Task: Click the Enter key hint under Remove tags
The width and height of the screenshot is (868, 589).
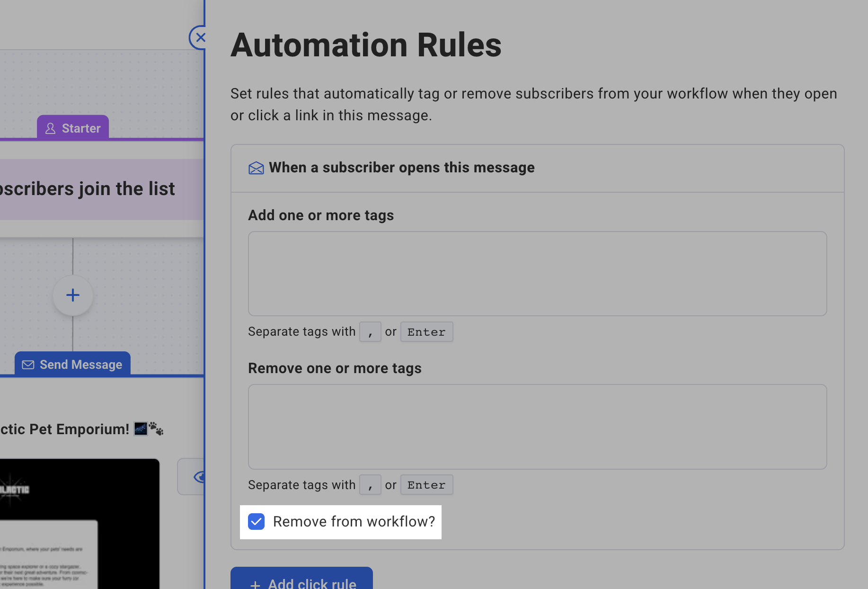Action: point(426,485)
